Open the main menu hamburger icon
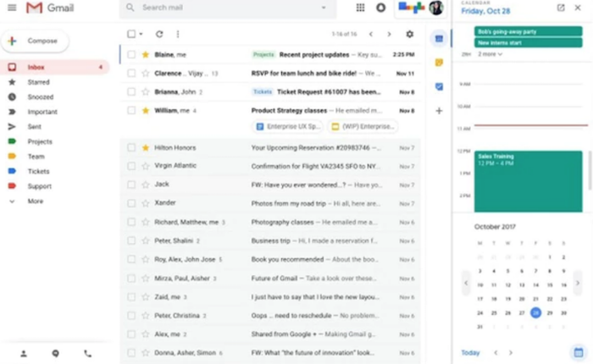593x364 pixels. (12, 8)
